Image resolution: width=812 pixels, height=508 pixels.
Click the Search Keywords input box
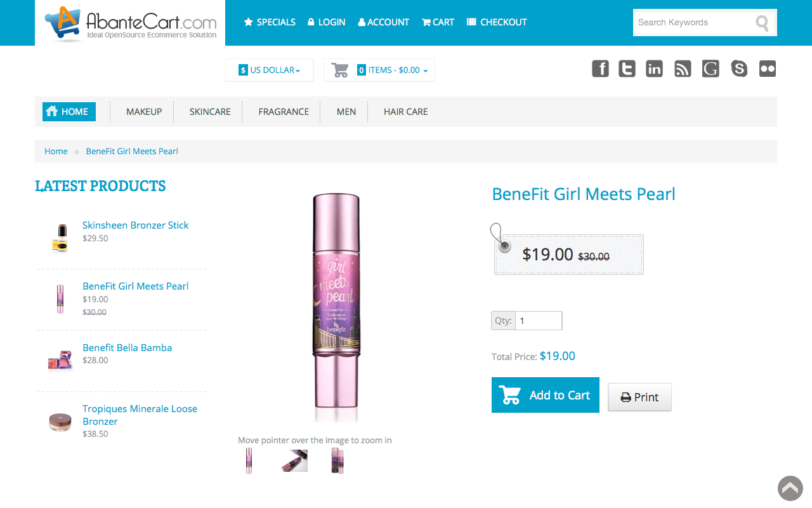pos(691,23)
